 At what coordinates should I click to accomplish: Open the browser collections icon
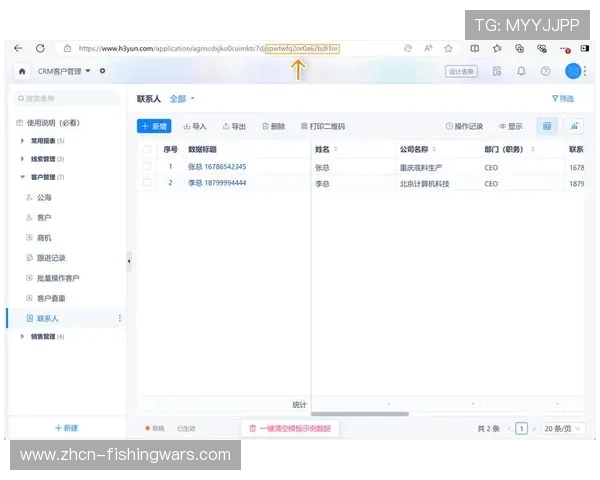(519, 48)
